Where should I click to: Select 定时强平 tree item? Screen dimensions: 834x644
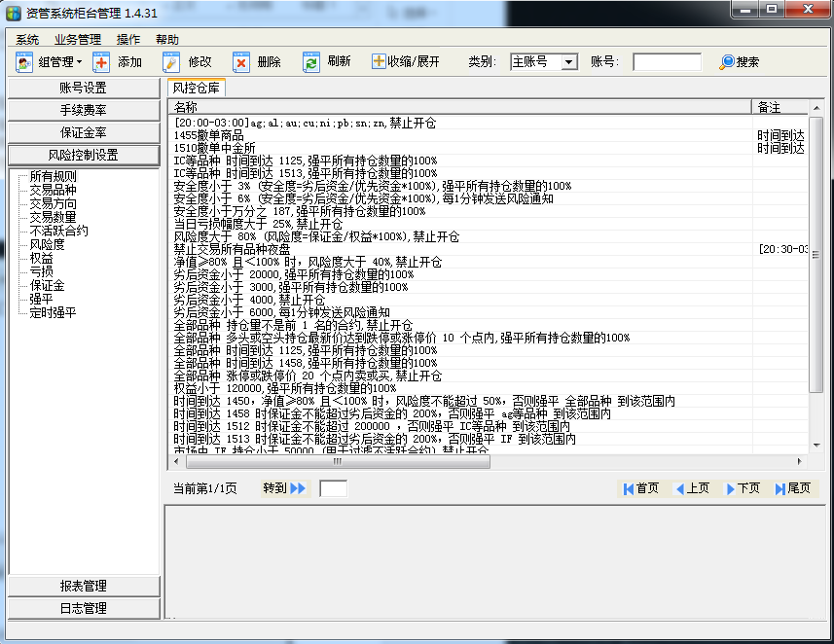53,313
